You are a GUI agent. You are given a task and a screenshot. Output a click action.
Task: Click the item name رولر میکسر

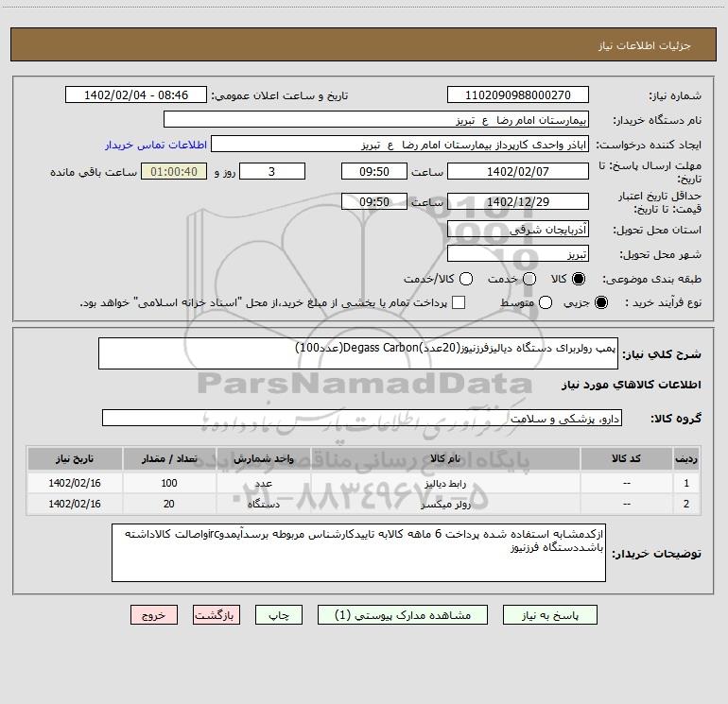[444, 504]
